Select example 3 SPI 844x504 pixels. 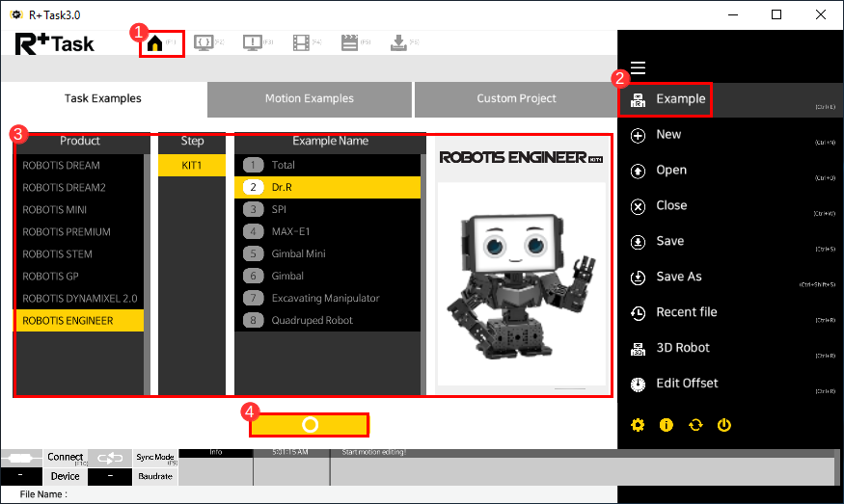tap(327, 209)
